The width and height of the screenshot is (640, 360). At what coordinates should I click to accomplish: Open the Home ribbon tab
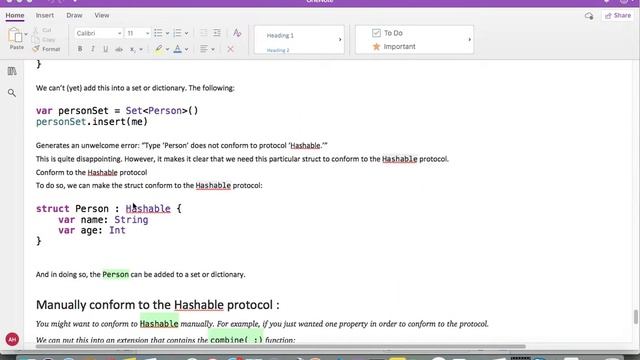pos(15,16)
